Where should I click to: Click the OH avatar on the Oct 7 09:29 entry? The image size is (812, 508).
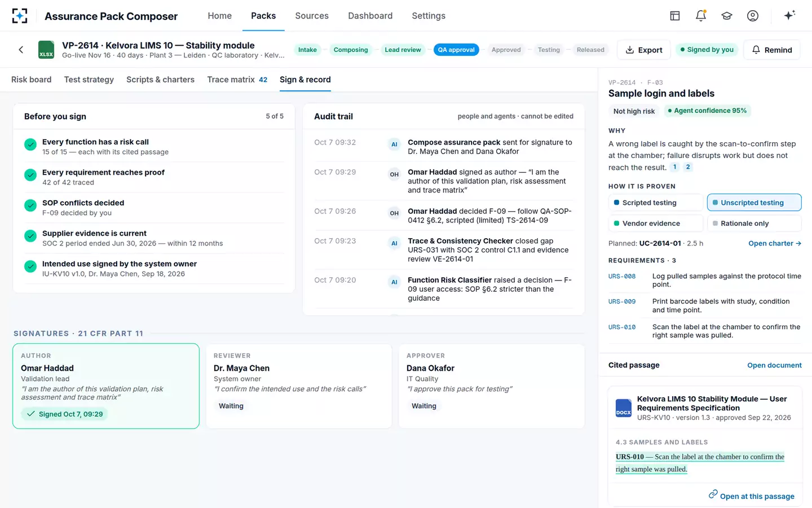(394, 174)
